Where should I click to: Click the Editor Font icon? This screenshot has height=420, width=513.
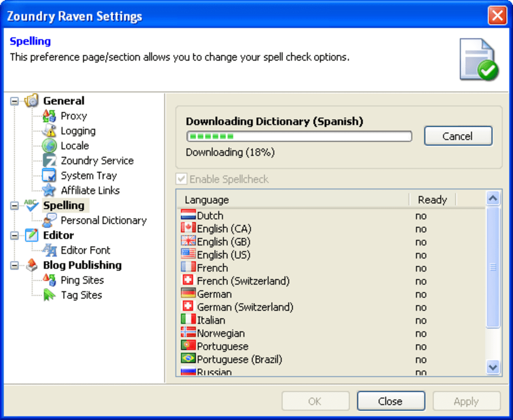[x=49, y=250]
